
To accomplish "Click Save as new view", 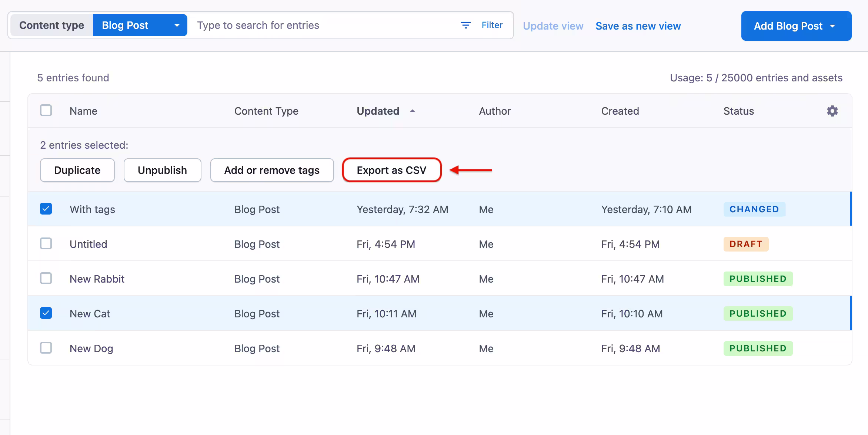I will point(638,26).
